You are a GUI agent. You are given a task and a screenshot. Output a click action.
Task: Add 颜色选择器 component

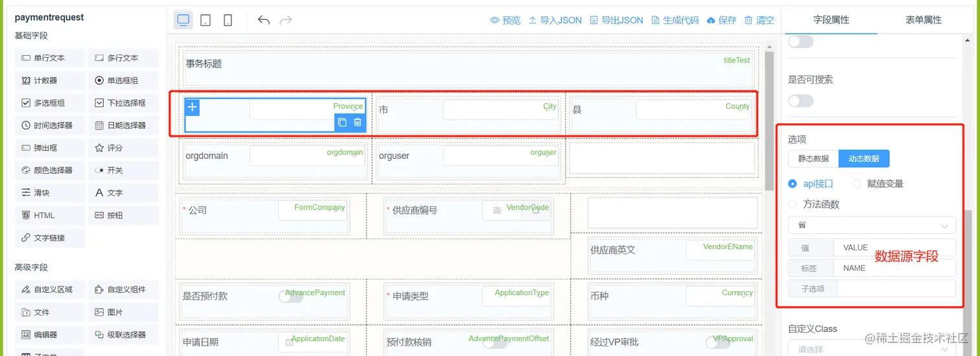(x=50, y=170)
